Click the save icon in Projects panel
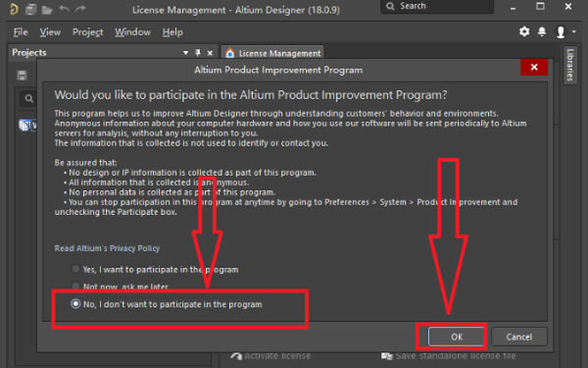 click(22, 76)
